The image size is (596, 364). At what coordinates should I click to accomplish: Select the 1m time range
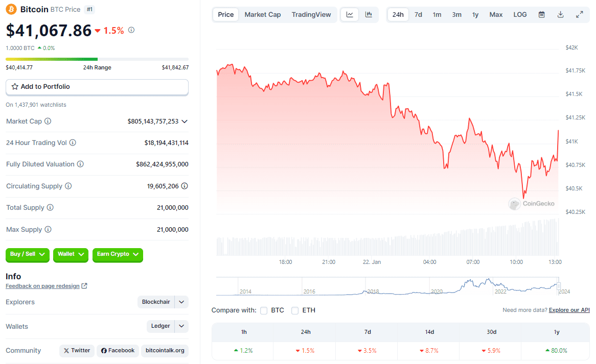pyautogui.click(x=437, y=14)
